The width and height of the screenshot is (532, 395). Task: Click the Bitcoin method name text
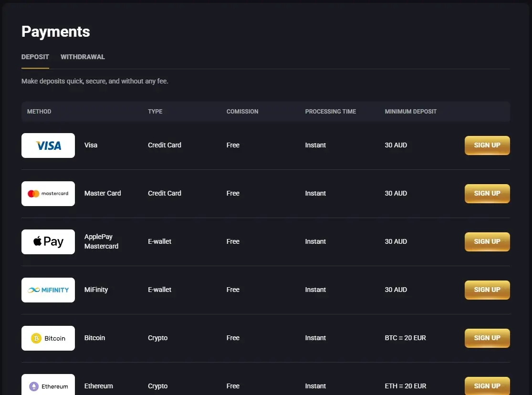coord(94,338)
